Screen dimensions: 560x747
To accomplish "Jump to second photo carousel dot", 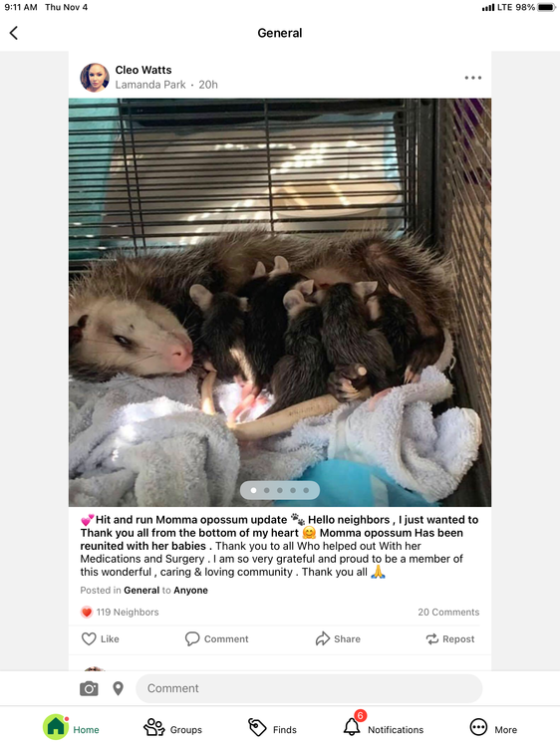I will 266,490.
